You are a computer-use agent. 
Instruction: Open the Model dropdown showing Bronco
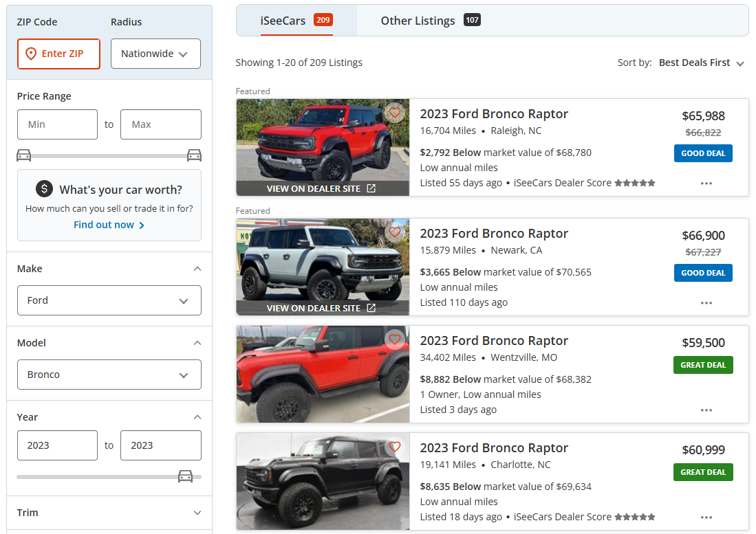(x=109, y=375)
